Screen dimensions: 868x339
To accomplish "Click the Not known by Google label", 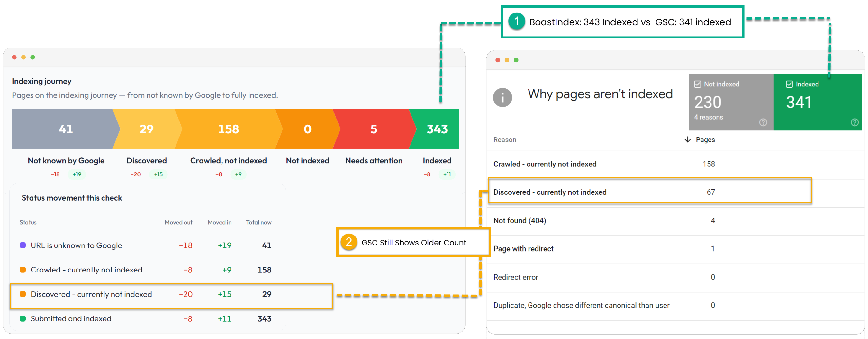I will (x=66, y=161).
